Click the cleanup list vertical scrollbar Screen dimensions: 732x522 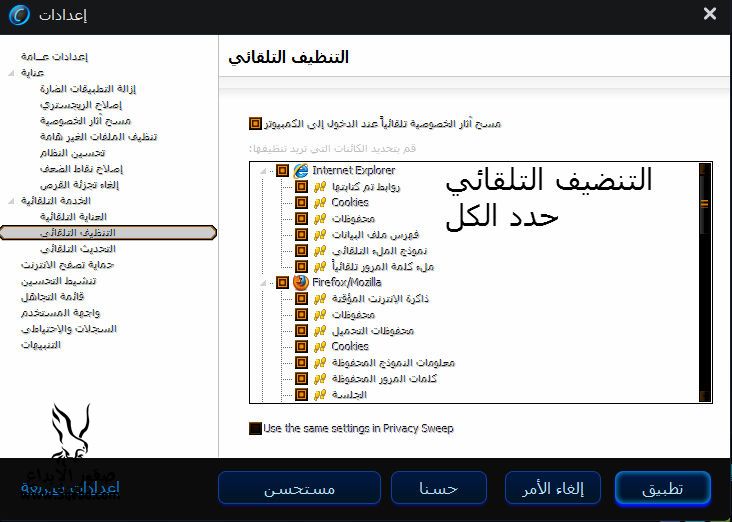[x=705, y=282]
